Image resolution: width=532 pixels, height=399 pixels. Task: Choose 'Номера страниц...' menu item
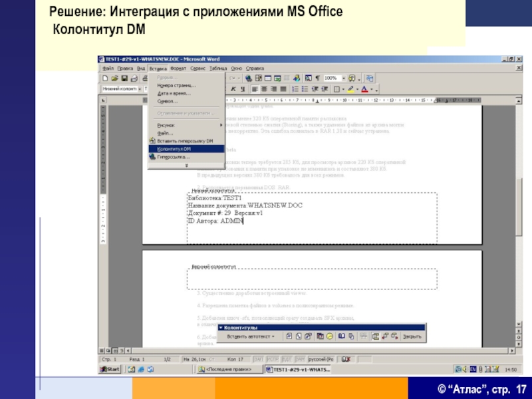click(x=186, y=86)
